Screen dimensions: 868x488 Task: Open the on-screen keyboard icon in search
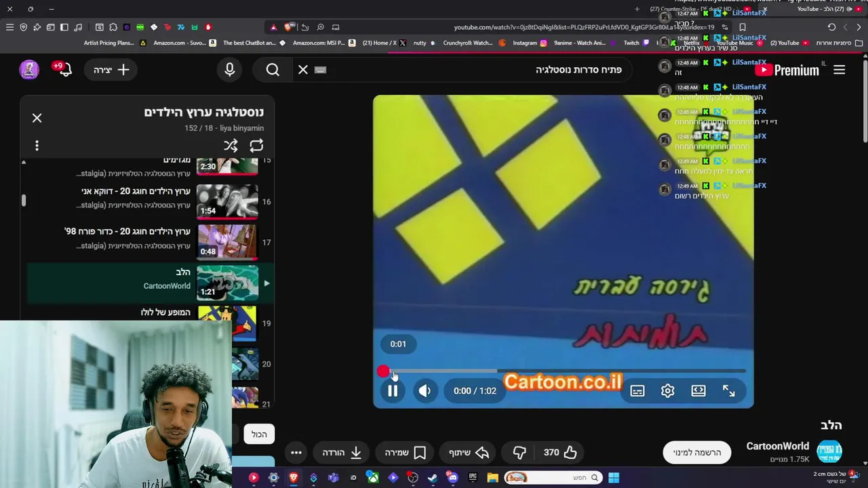[x=321, y=70]
